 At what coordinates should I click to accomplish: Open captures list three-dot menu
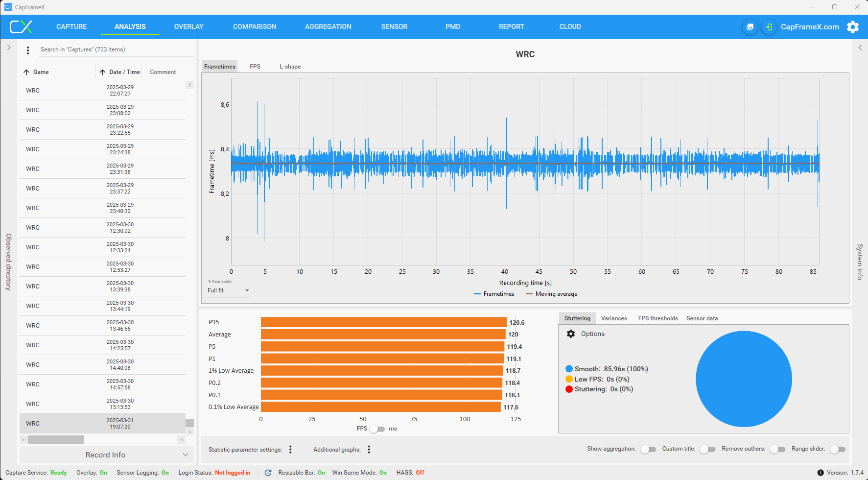pos(28,50)
